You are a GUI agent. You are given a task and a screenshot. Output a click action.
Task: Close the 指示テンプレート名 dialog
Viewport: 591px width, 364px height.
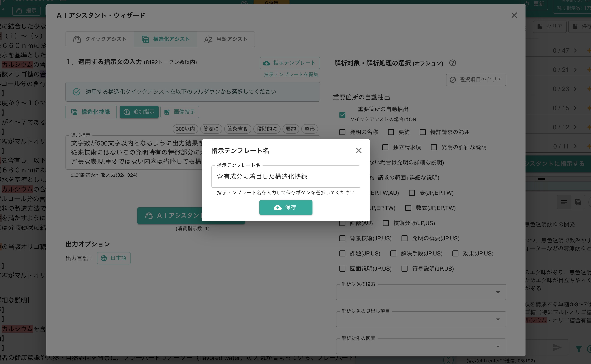click(x=359, y=150)
